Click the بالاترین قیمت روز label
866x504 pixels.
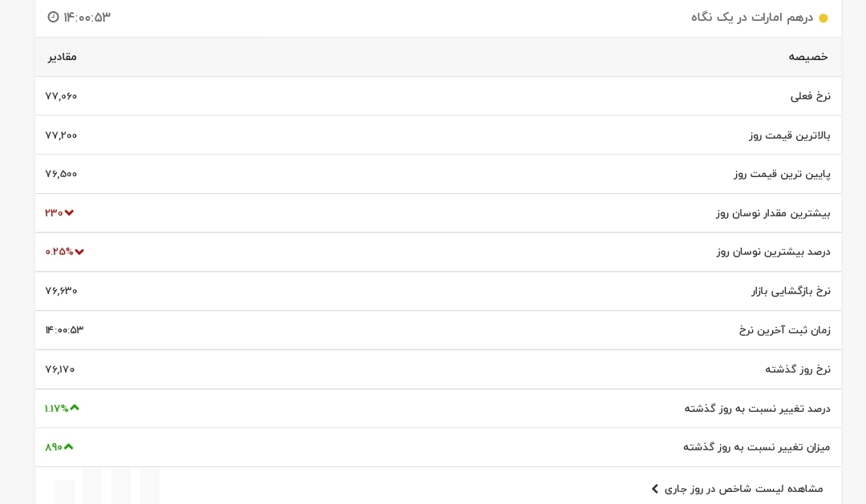(790, 135)
